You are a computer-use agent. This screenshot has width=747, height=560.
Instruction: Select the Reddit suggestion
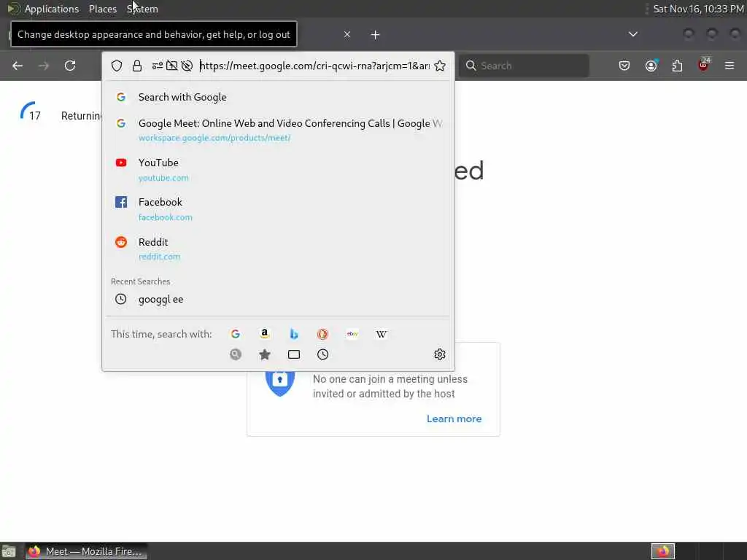278,249
